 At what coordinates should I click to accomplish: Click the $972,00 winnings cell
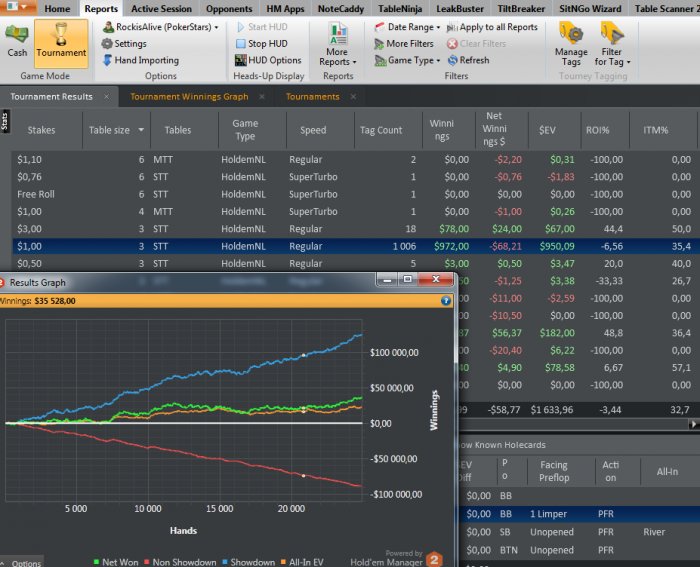(451, 246)
